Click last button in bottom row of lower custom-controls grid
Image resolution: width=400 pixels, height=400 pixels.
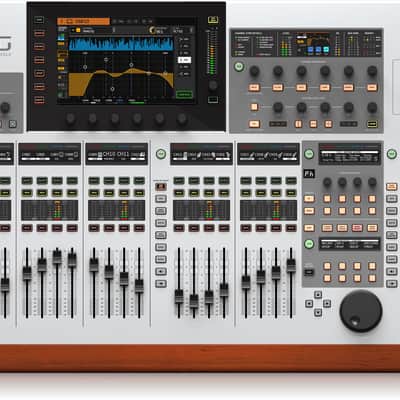pos(372,278)
